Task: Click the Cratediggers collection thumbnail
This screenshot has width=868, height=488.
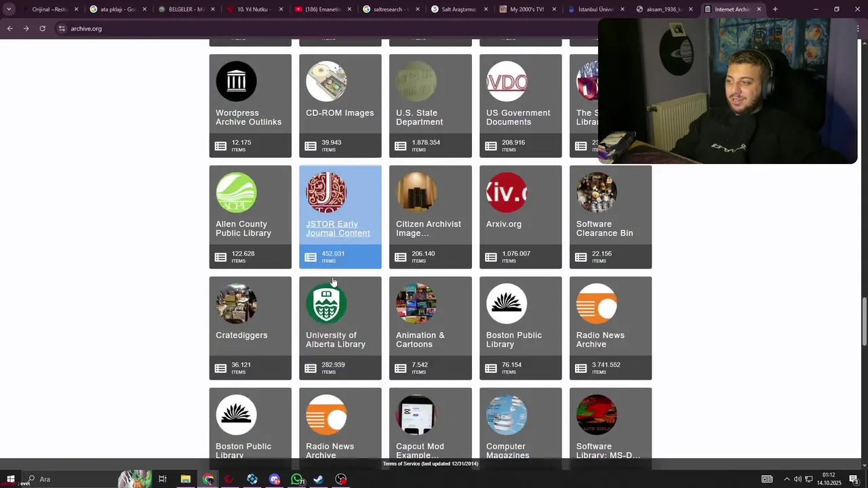Action: click(x=236, y=304)
